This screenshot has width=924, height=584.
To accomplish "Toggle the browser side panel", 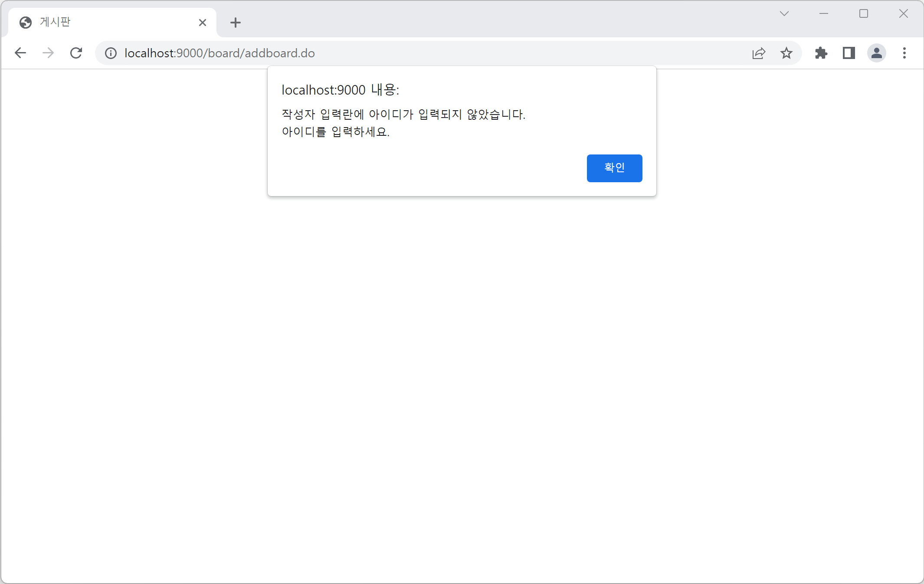I will [x=849, y=53].
